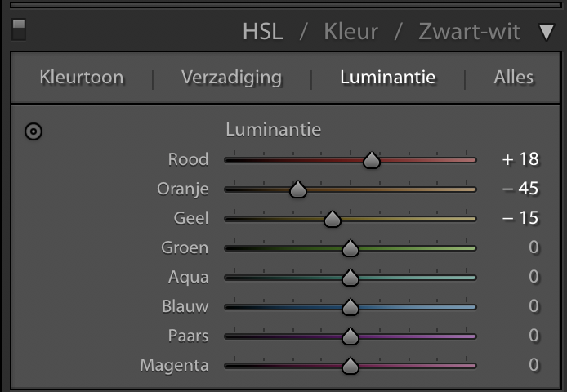
Task: Click the Geel luminance slider handle
Action: coord(333,219)
